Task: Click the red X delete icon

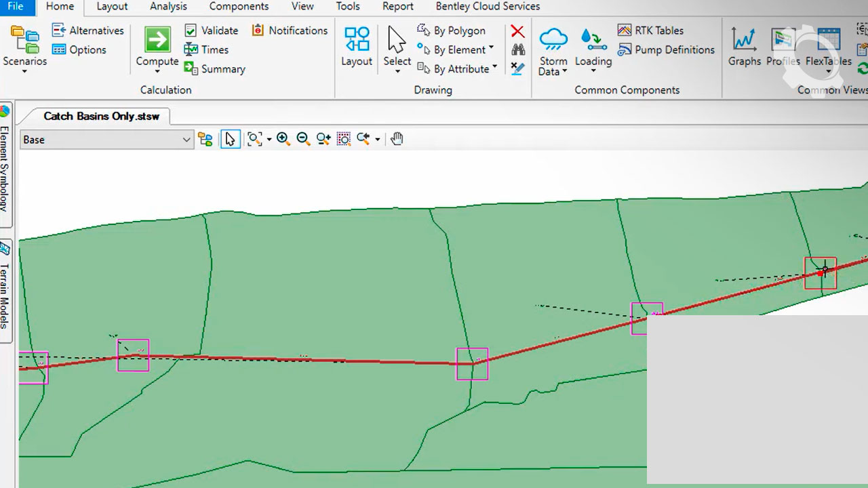Action: [517, 31]
